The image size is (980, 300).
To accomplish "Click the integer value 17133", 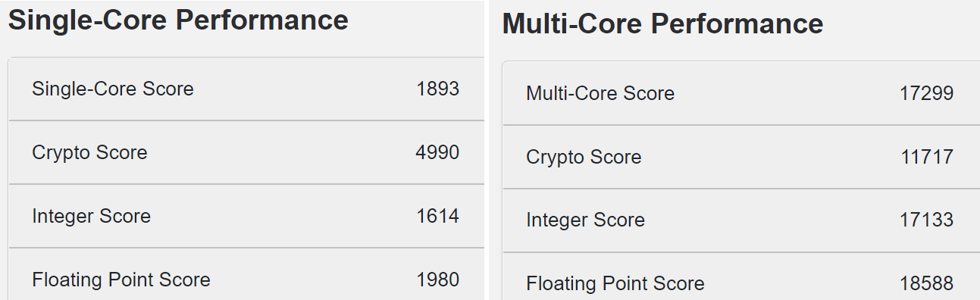I will click(927, 220).
